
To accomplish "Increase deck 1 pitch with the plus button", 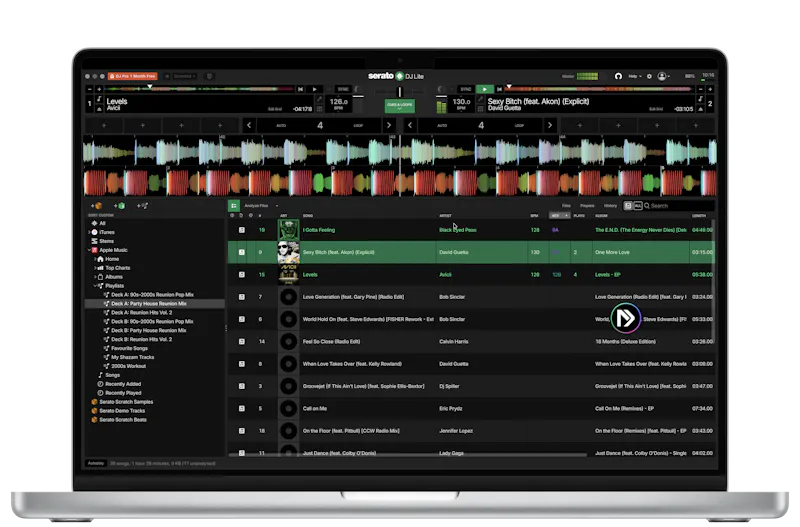I will 99,89.
